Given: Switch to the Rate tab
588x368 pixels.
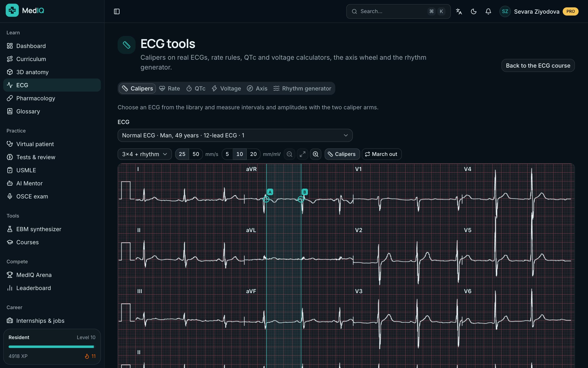Looking at the screenshot, I should pyautogui.click(x=170, y=89).
